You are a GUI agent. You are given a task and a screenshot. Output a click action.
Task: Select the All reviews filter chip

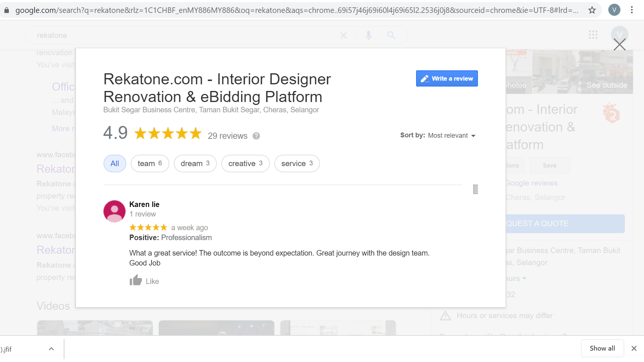coord(115,164)
